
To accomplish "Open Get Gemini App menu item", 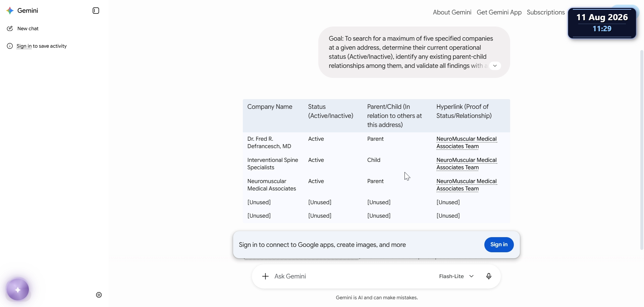I will [x=499, y=12].
